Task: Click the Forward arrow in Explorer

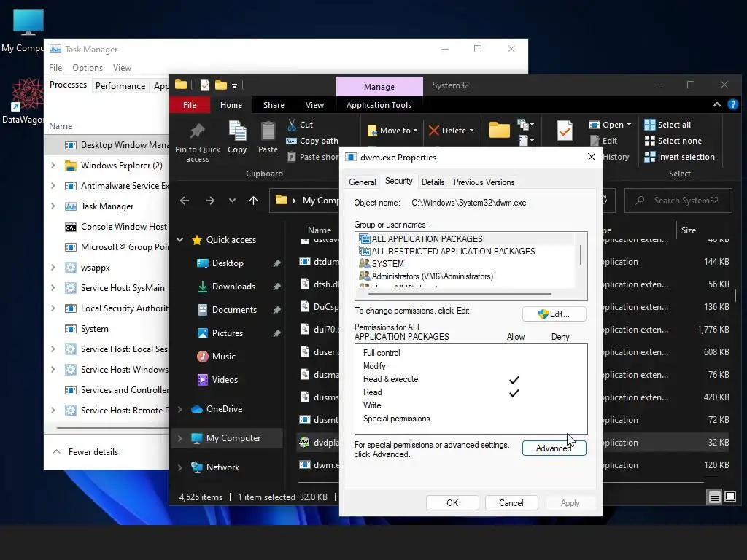Action: 209,201
